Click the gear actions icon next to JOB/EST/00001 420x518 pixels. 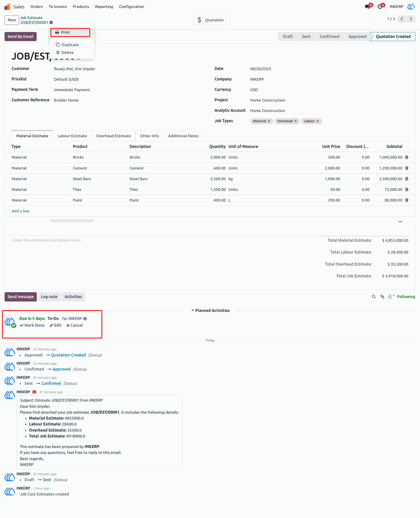tap(51, 23)
